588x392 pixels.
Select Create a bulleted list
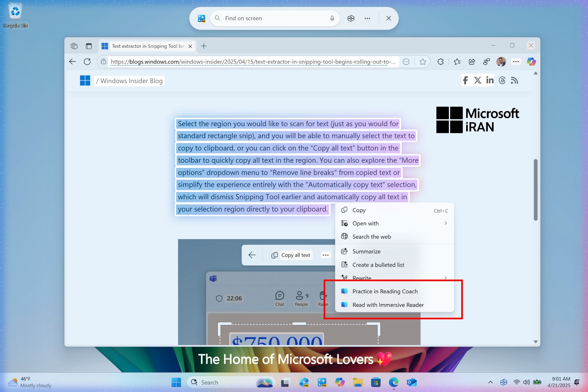point(395,265)
